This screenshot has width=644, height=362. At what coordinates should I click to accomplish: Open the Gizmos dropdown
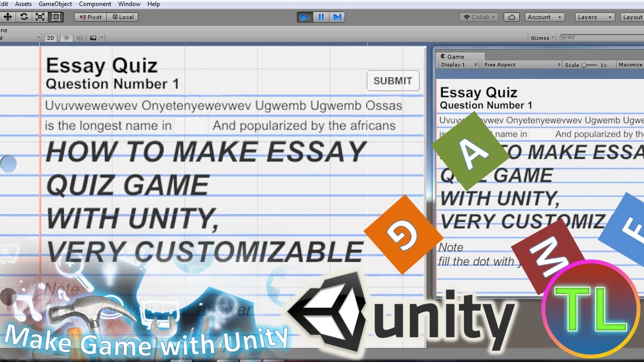coord(542,38)
